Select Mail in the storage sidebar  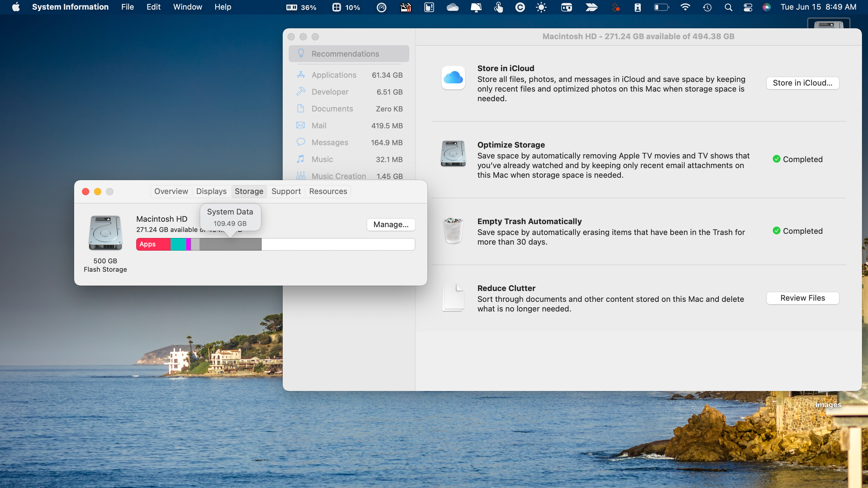(x=349, y=126)
